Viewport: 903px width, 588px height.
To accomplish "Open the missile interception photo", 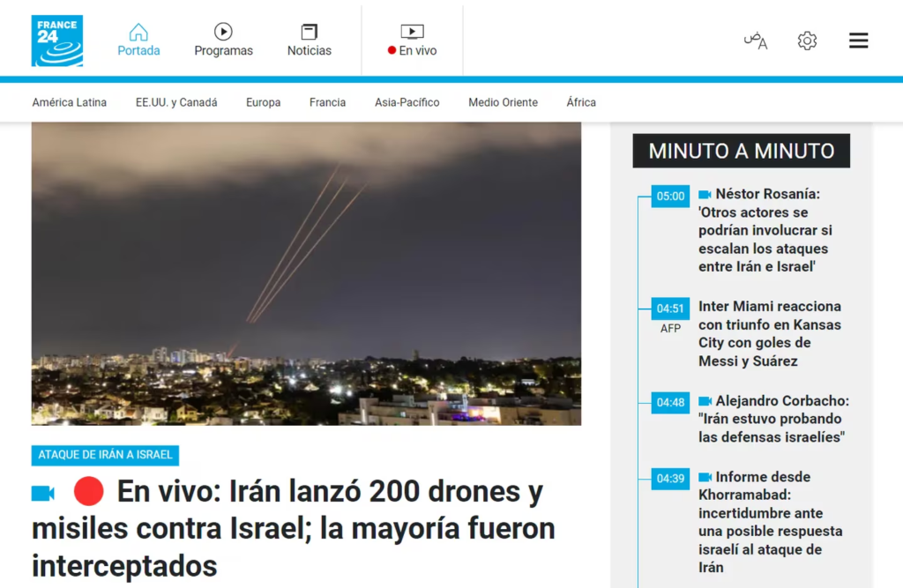I will click(x=306, y=273).
